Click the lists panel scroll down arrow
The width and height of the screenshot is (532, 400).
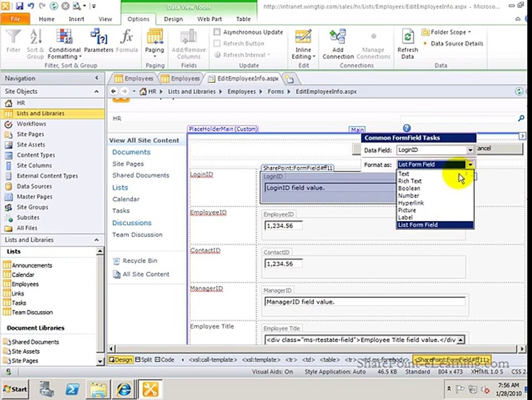point(100,361)
